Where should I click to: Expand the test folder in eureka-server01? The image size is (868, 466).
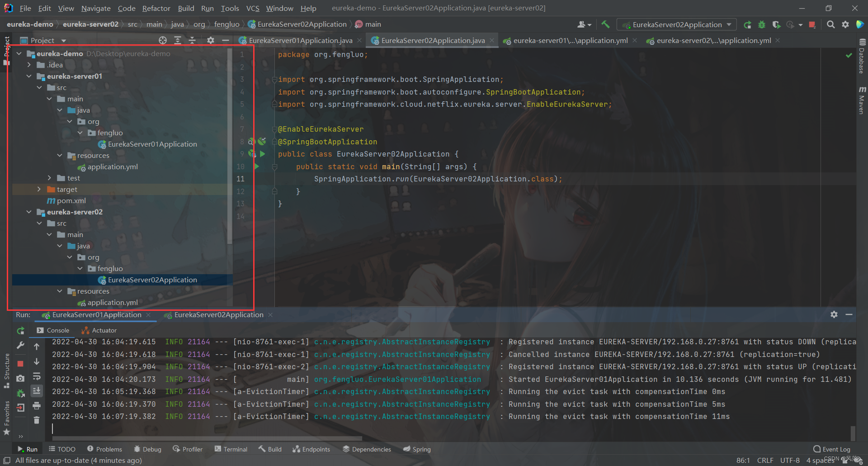(49, 178)
